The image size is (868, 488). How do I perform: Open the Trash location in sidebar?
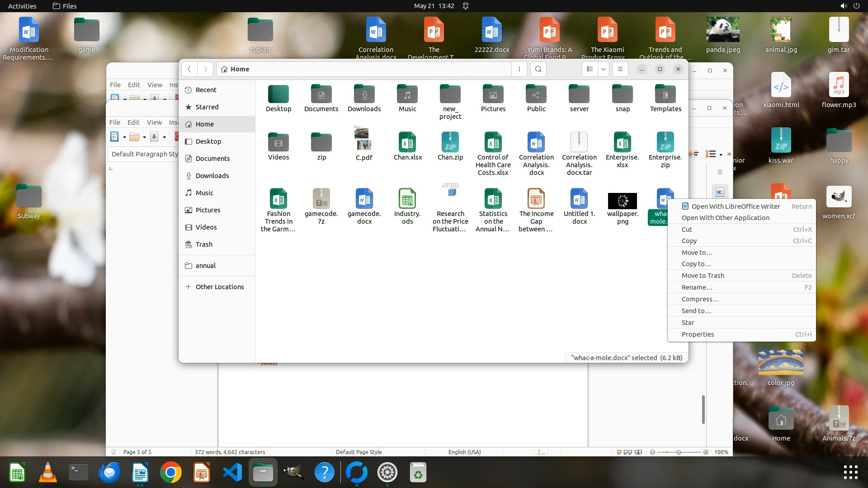(x=204, y=244)
